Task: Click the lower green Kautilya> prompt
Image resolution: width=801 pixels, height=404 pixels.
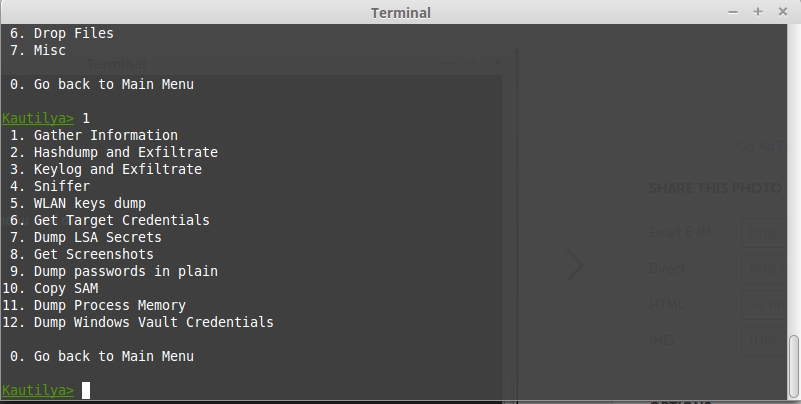Action: [x=38, y=390]
